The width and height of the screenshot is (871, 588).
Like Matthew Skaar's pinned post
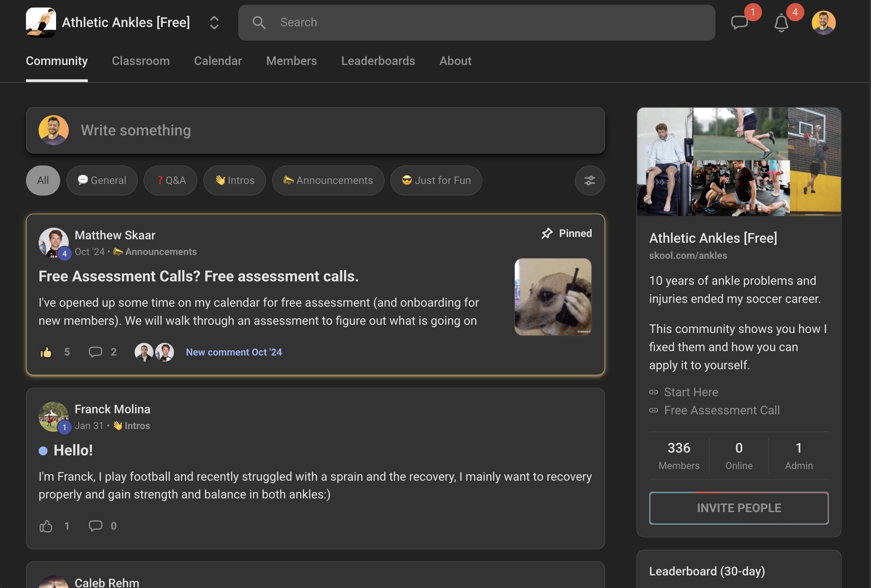(x=46, y=352)
